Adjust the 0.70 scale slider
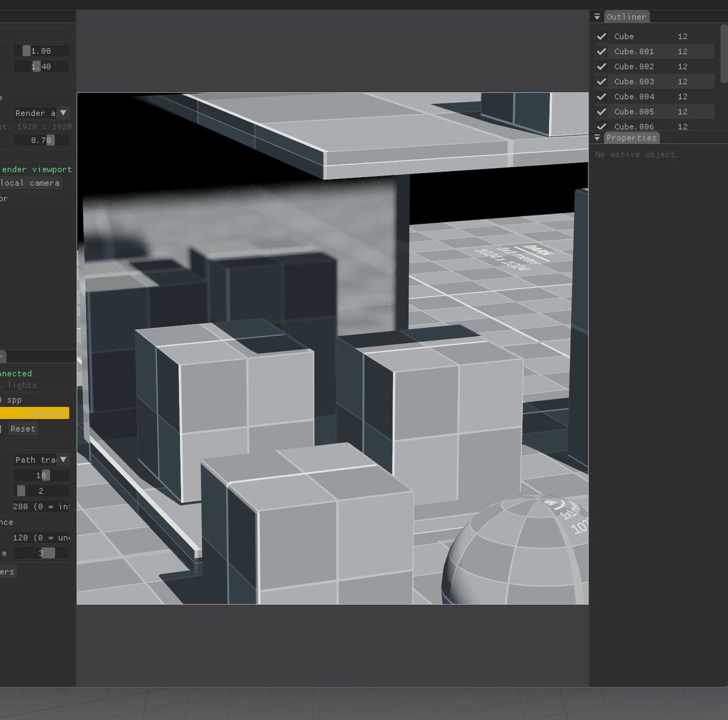The width and height of the screenshot is (728, 720). (41, 140)
